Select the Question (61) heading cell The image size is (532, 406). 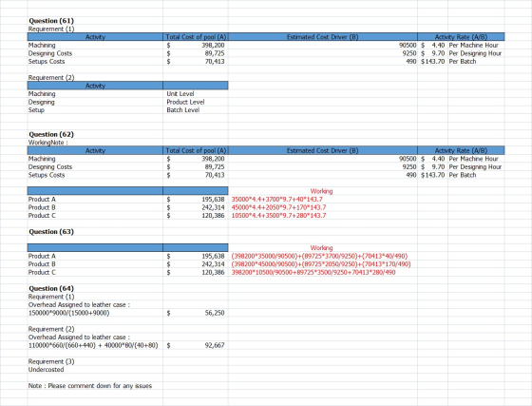(x=95, y=21)
